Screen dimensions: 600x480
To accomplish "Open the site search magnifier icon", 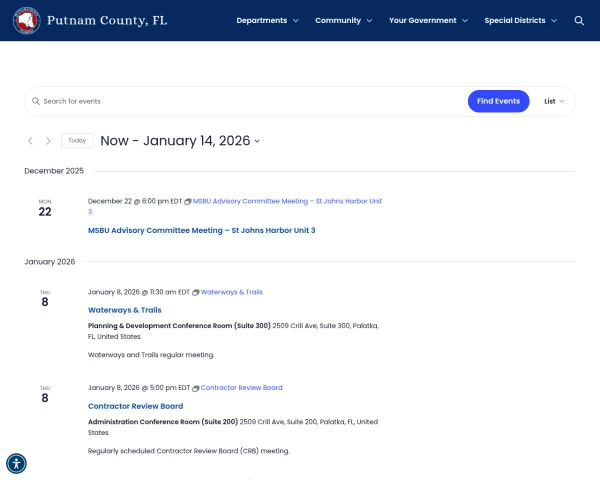I will [x=579, y=21].
